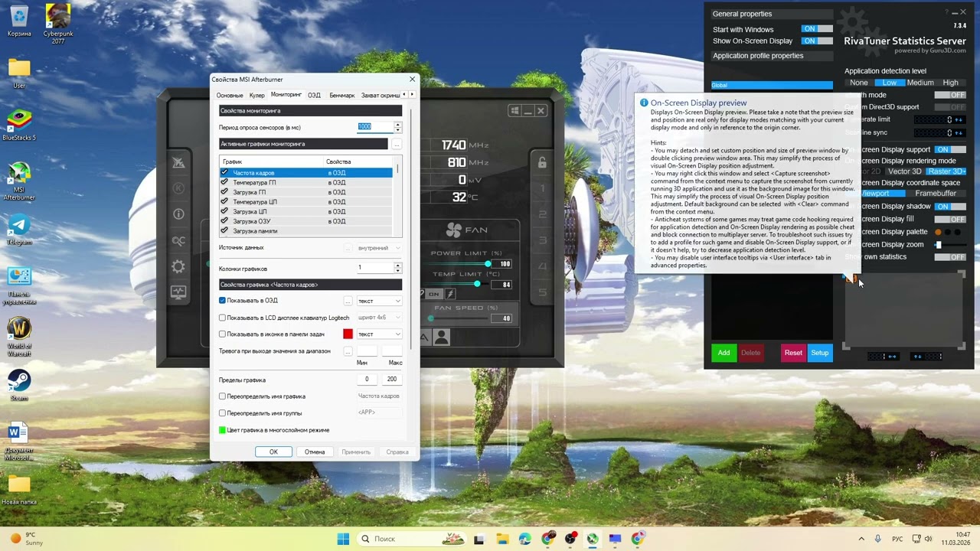Image resolution: width=980 pixels, height=551 pixels.
Task: Open tray icon type dropdown beside red swatch
Action: (x=379, y=334)
